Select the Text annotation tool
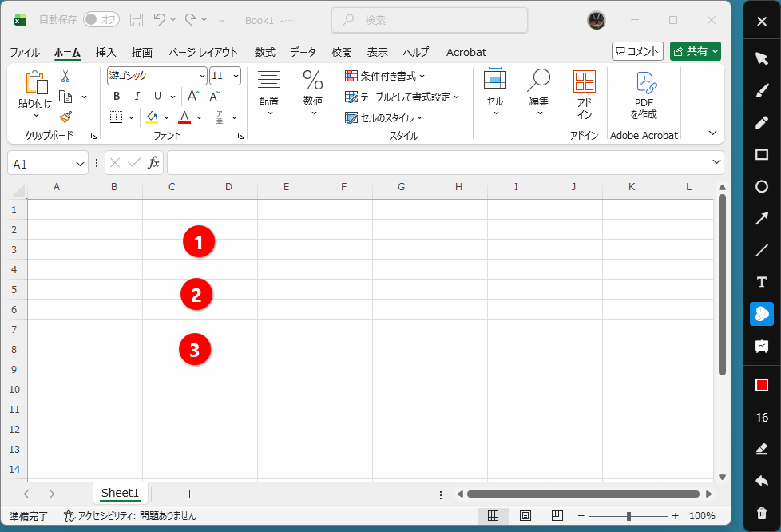This screenshot has width=781, height=532. (761, 282)
